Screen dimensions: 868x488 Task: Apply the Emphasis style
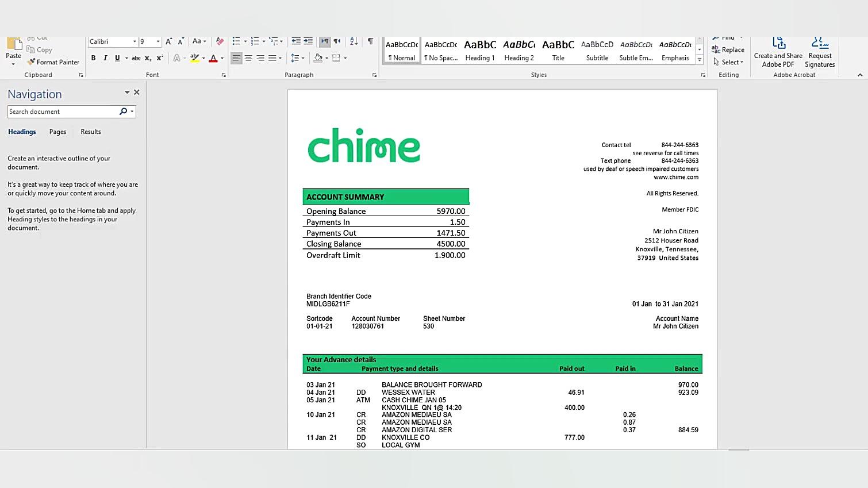click(x=675, y=51)
